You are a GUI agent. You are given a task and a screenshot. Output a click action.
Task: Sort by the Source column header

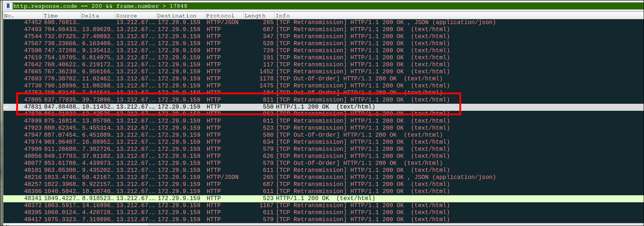pyautogui.click(x=136, y=16)
